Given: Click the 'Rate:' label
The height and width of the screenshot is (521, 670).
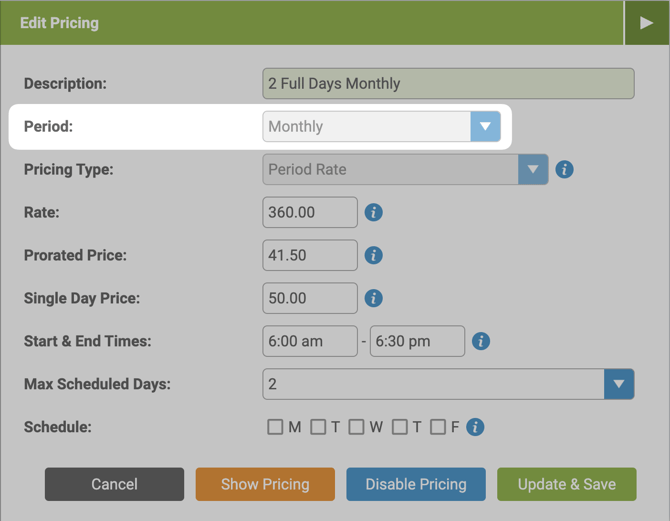Looking at the screenshot, I should tap(41, 212).
